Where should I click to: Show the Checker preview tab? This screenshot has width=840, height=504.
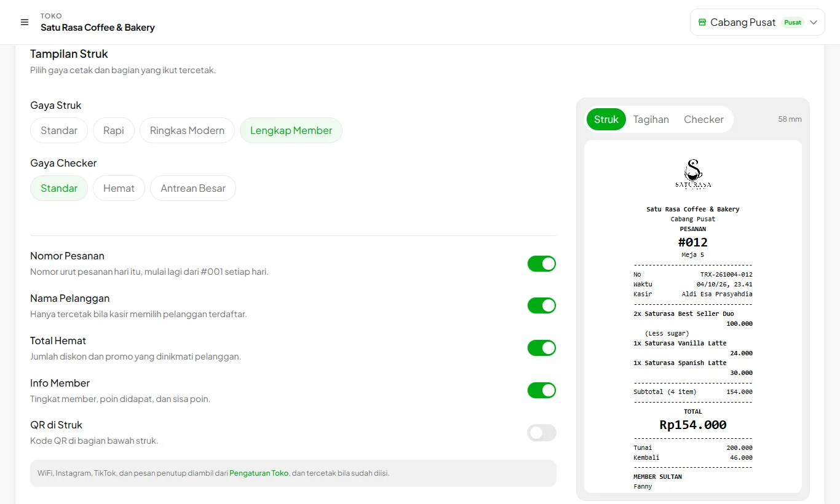703,119
